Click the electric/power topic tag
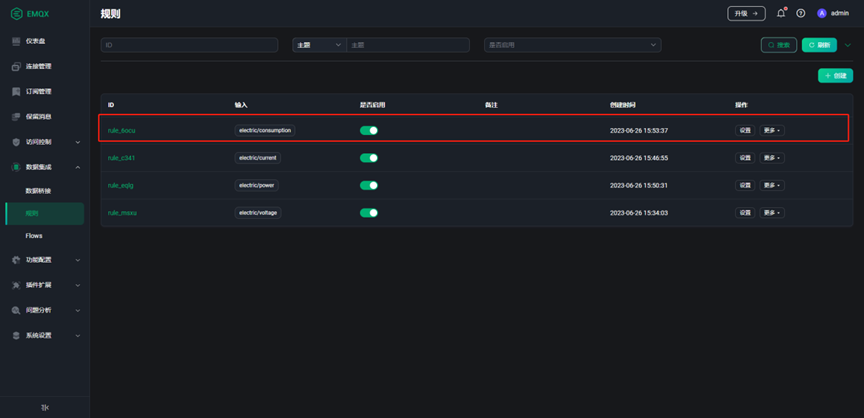Viewport: 864px width, 418px height. 257,186
